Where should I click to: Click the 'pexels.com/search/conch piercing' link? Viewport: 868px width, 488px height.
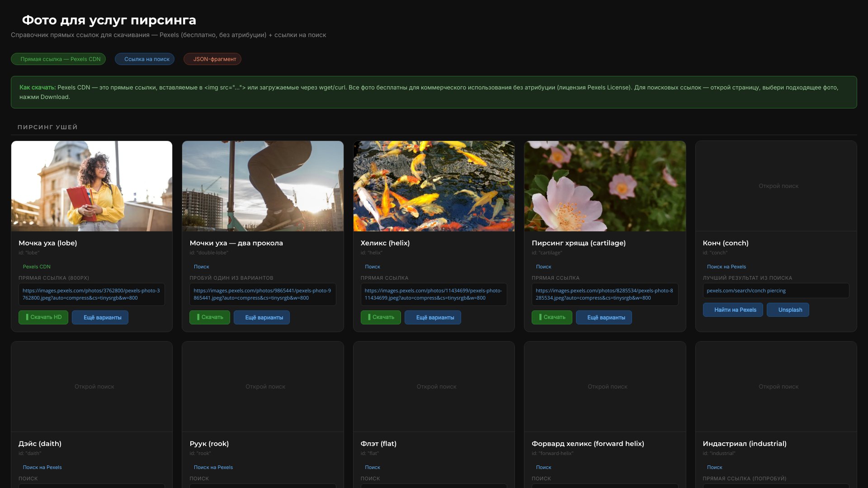(x=746, y=291)
